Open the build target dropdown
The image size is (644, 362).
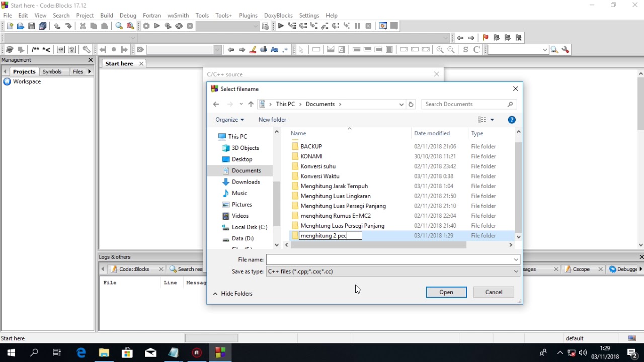[256, 26]
